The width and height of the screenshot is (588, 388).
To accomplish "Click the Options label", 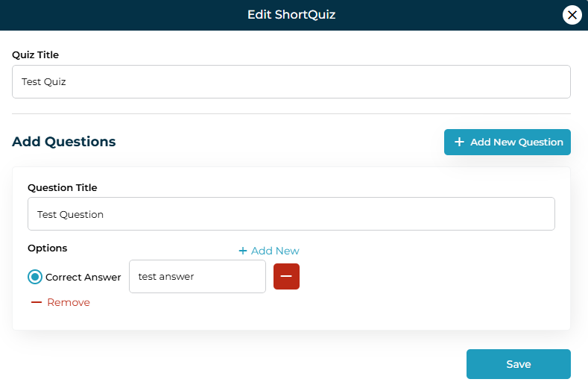I will [x=47, y=248].
